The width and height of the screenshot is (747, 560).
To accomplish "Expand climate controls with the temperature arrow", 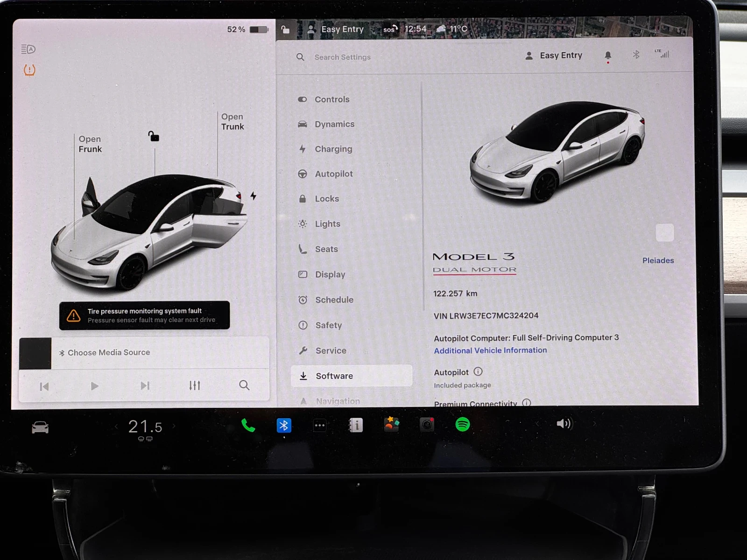I will pyautogui.click(x=174, y=426).
